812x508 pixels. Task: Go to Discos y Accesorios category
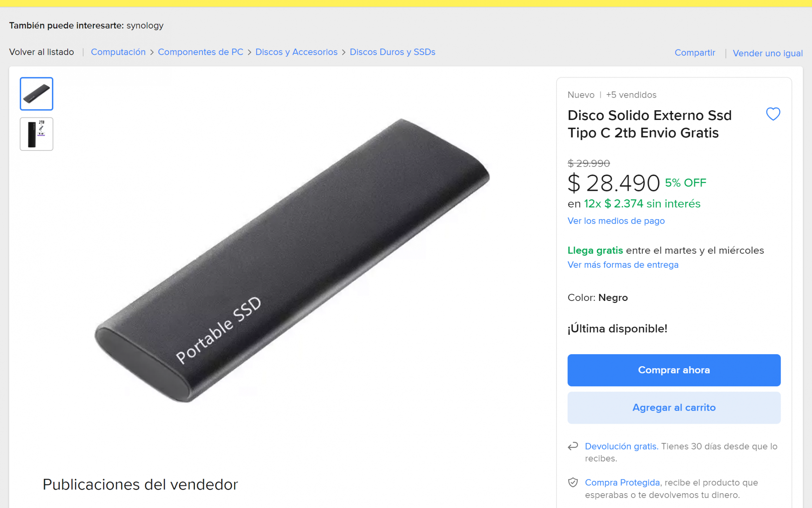point(296,52)
